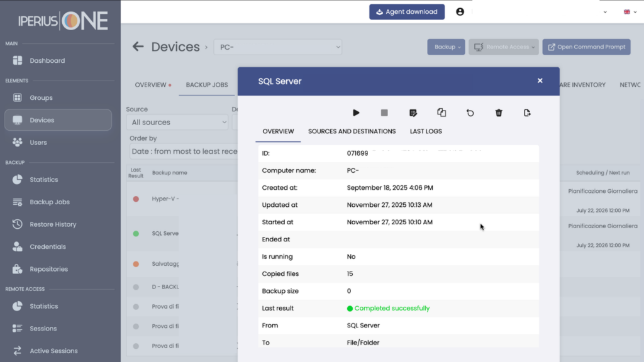Expand the Backup button menu
The width and height of the screenshot is (644, 362).
[x=446, y=47]
